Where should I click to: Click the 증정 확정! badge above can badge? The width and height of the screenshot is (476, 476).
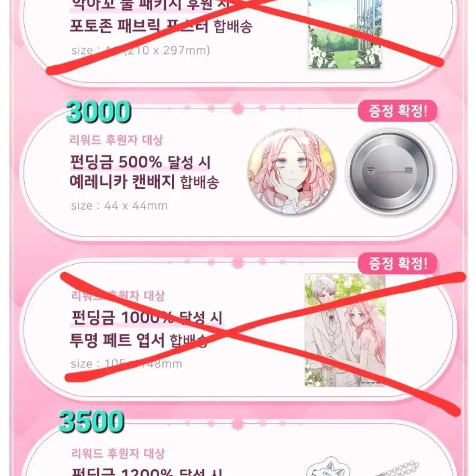click(398, 111)
